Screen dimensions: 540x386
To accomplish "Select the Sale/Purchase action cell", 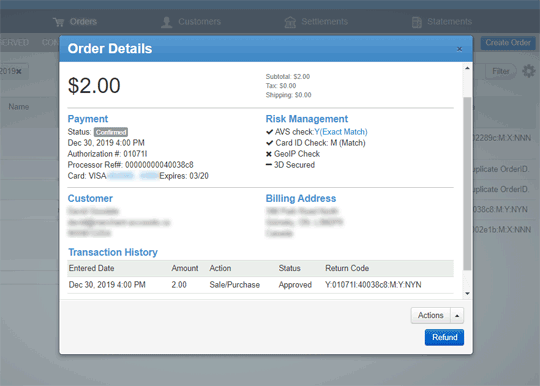I will click(235, 285).
